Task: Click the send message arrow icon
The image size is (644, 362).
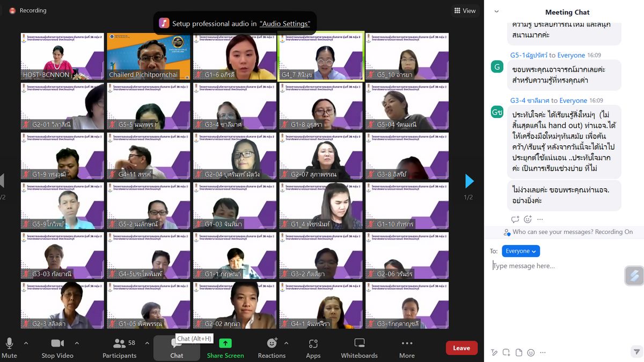Action: pos(636,352)
